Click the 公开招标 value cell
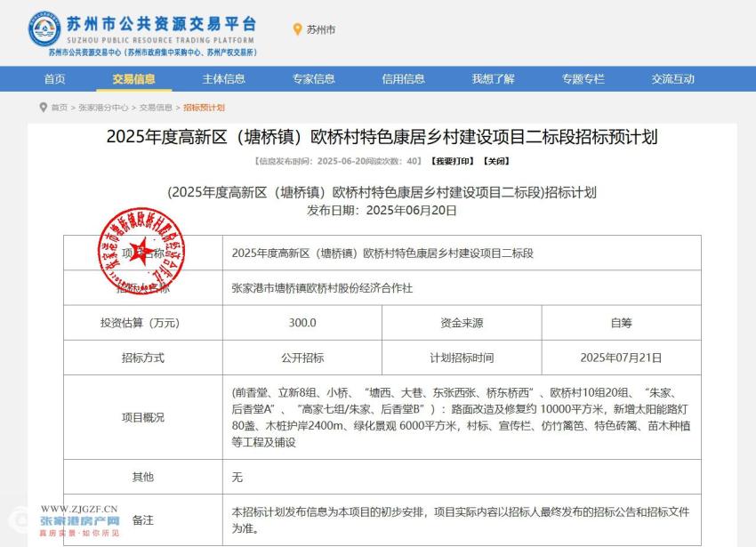The image size is (756, 547). point(302,358)
